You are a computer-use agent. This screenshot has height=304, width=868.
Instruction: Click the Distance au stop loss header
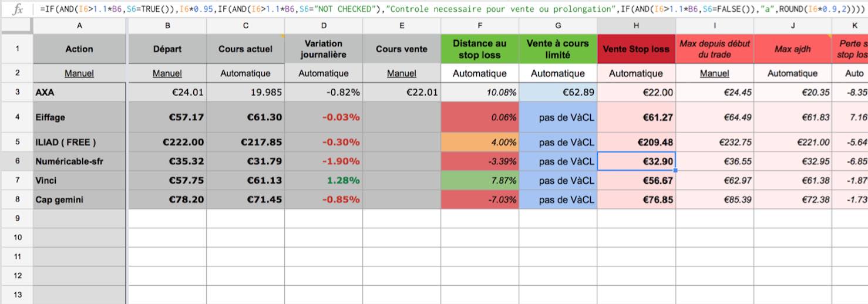tap(480, 49)
